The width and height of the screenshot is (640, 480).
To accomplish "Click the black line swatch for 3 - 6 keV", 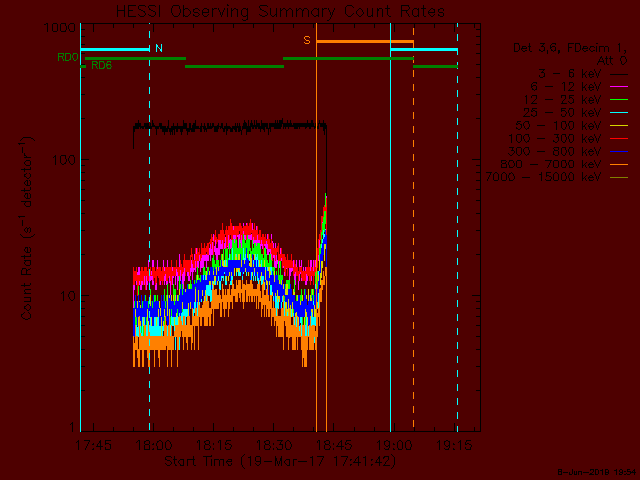I will [x=619, y=74].
